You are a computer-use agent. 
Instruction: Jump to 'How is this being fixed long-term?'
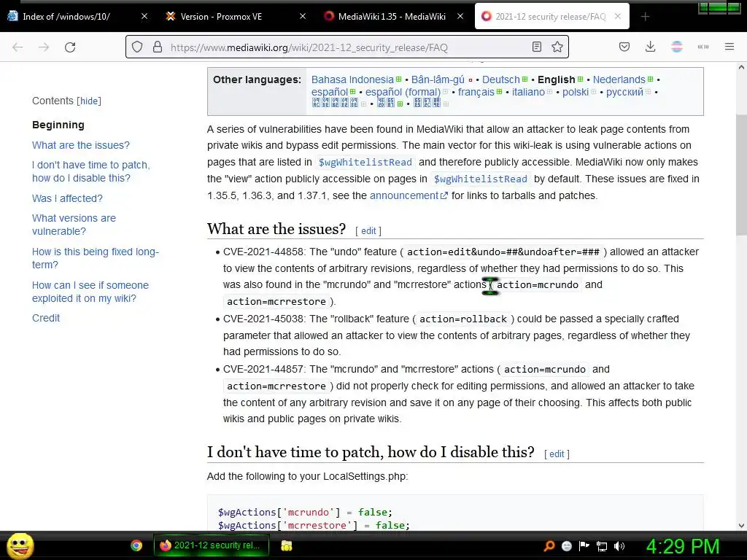pos(96,258)
